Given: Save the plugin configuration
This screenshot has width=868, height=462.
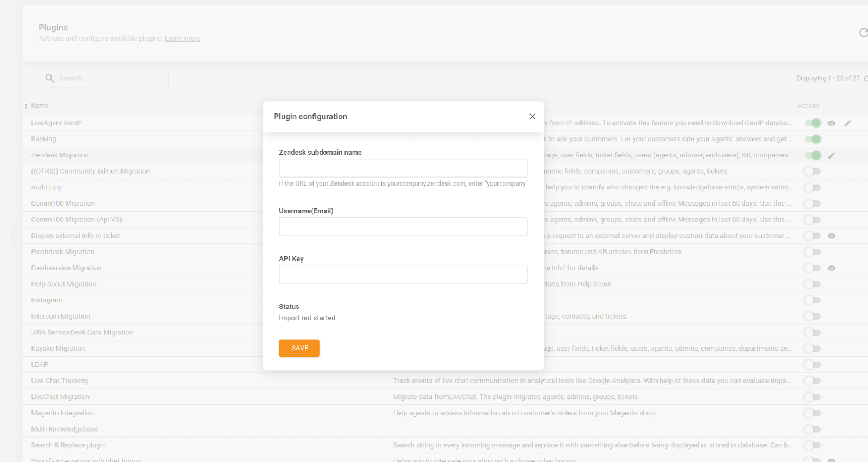Looking at the screenshot, I should coord(299,349).
